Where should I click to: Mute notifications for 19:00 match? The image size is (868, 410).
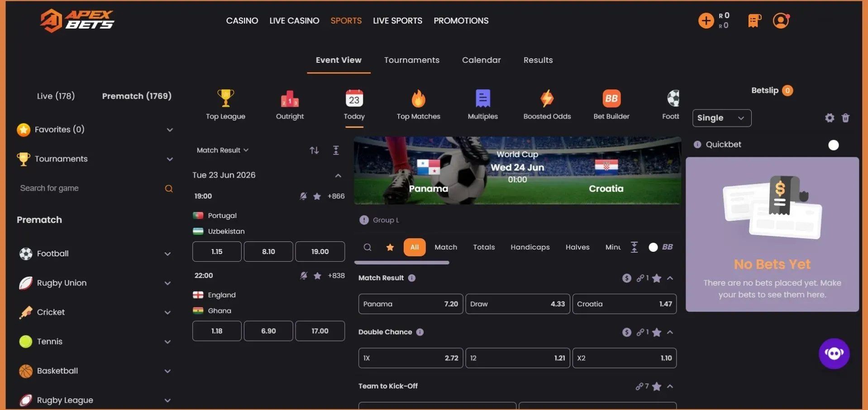pyautogui.click(x=303, y=196)
